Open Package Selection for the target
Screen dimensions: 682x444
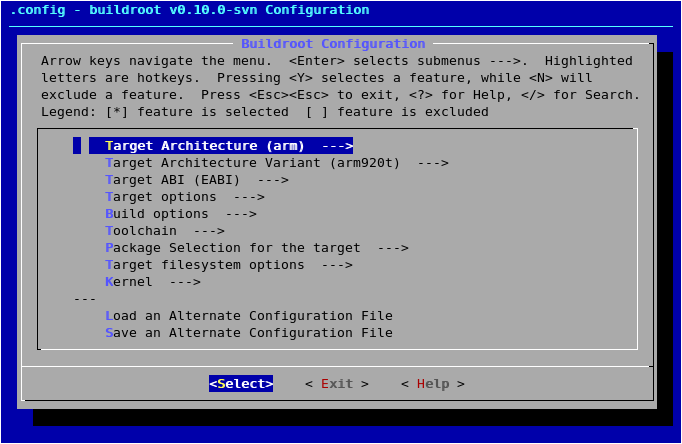(x=232, y=248)
